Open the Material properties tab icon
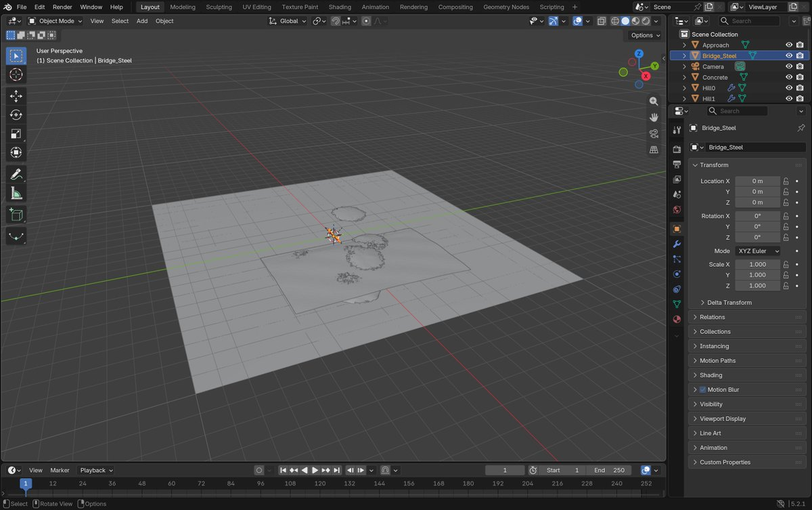Viewport: 812px width, 510px height. point(677,319)
